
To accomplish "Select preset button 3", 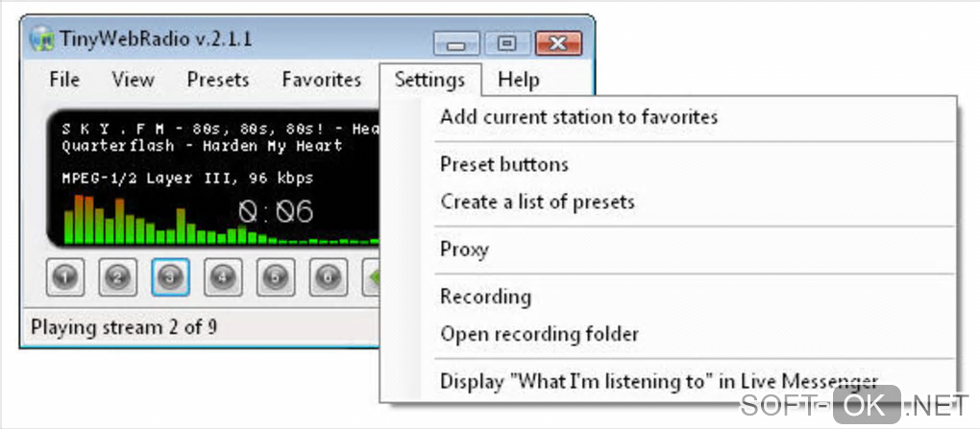I will (x=170, y=276).
